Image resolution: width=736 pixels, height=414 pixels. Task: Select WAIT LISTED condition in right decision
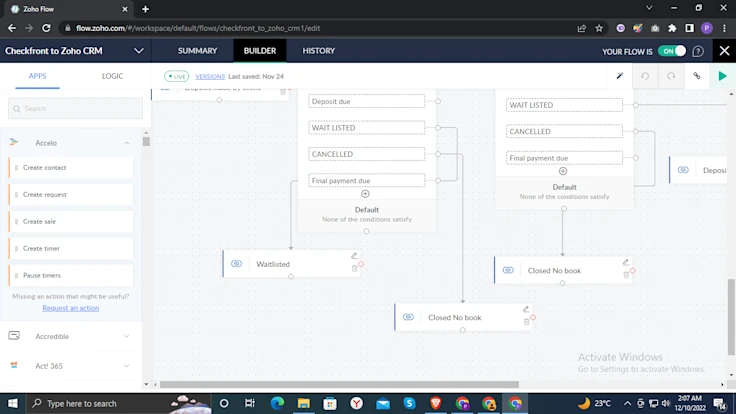(564, 105)
